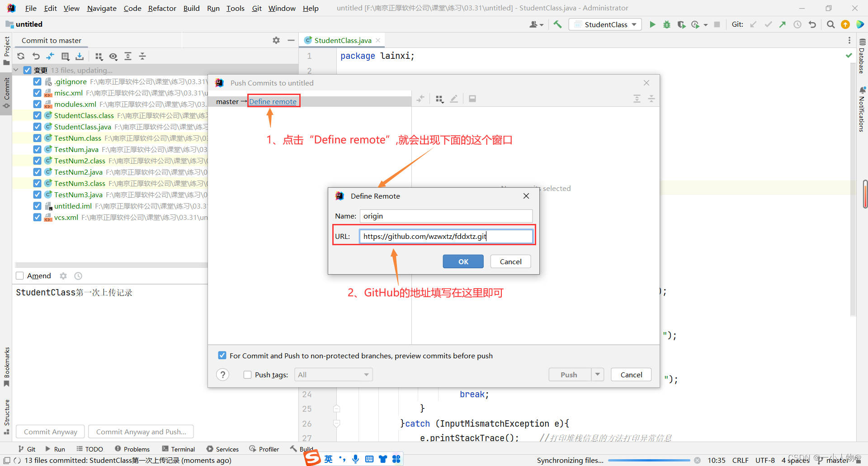Viewport: 868px width, 466px height.
Task: Click synchronizing files progress bar
Action: pyautogui.click(x=649, y=460)
